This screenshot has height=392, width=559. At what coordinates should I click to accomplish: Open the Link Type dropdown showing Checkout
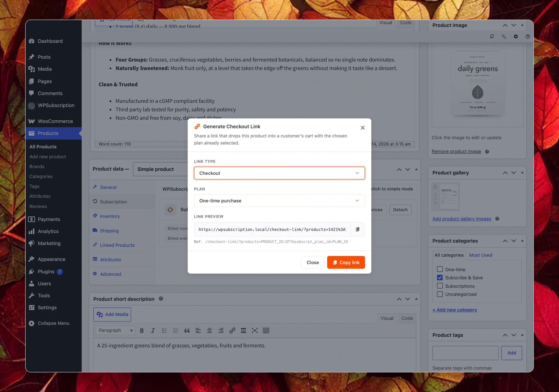point(279,173)
